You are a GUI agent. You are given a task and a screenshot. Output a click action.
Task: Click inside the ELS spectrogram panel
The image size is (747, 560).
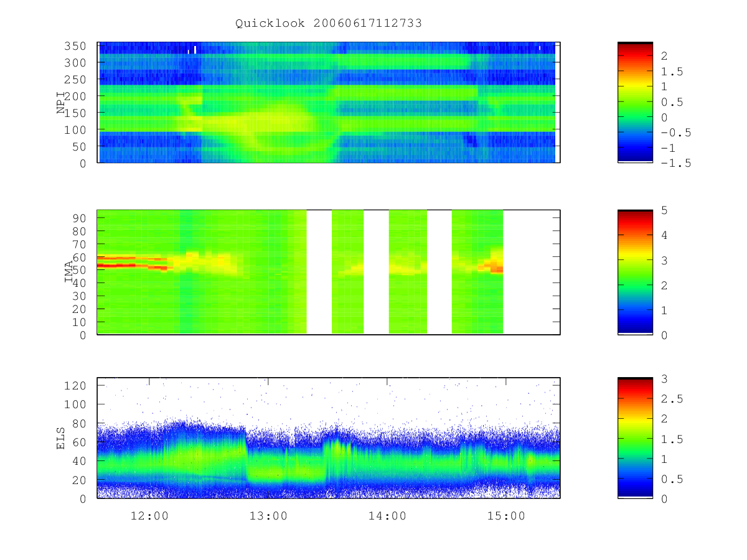[x=329, y=438]
